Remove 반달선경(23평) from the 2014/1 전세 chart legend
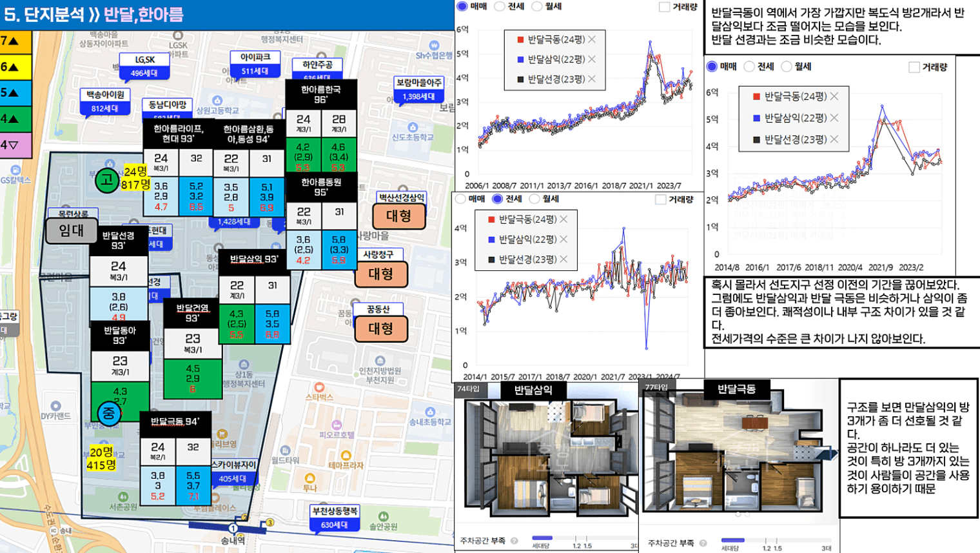The image size is (980, 553). (x=563, y=259)
